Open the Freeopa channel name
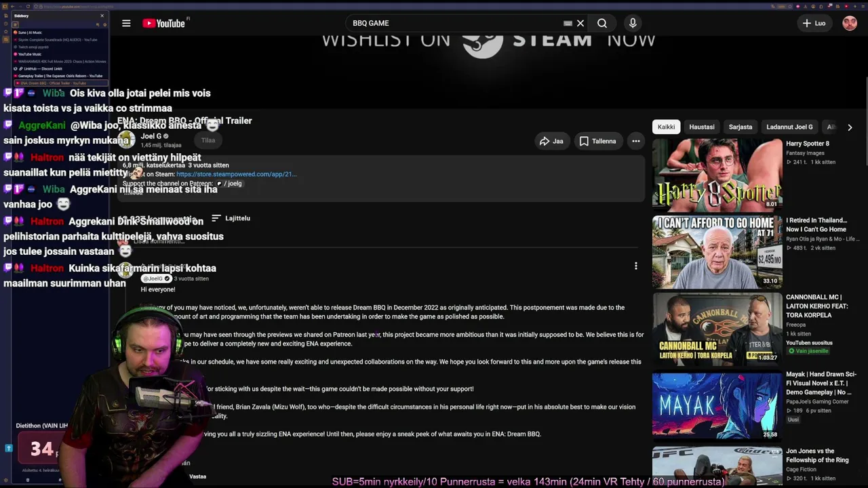 click(x=796, y=325)
